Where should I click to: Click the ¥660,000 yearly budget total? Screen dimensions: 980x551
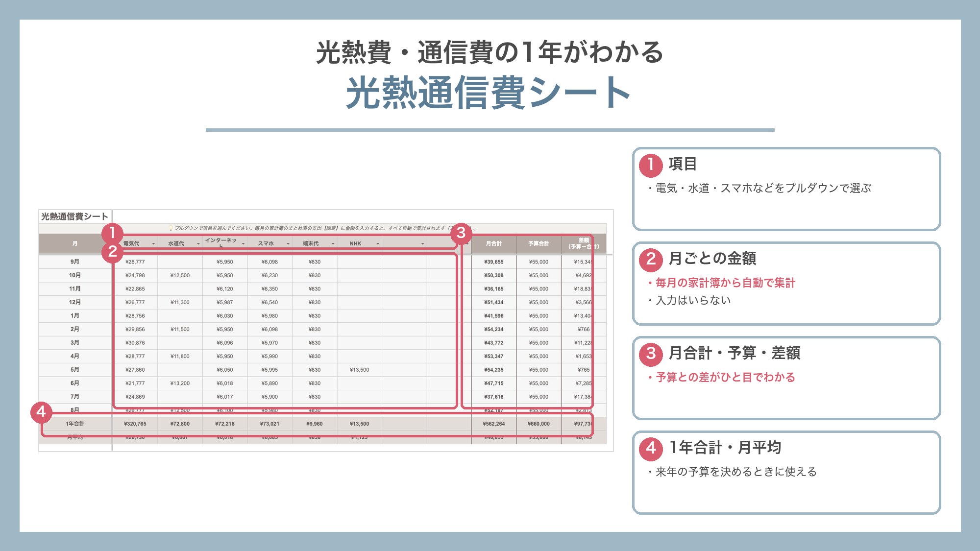point(539,424)
